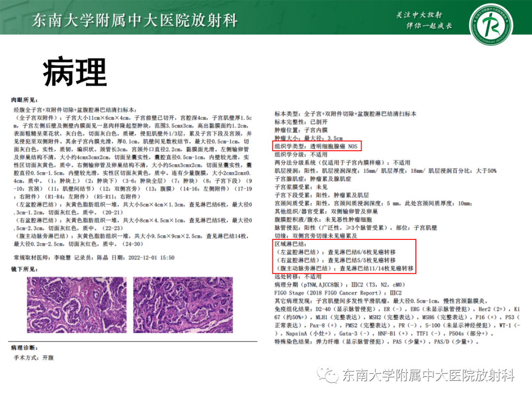The image size is (532, 399).
Task: Click the date 2022-12-01 15:50
Action: tap(151, 258)
